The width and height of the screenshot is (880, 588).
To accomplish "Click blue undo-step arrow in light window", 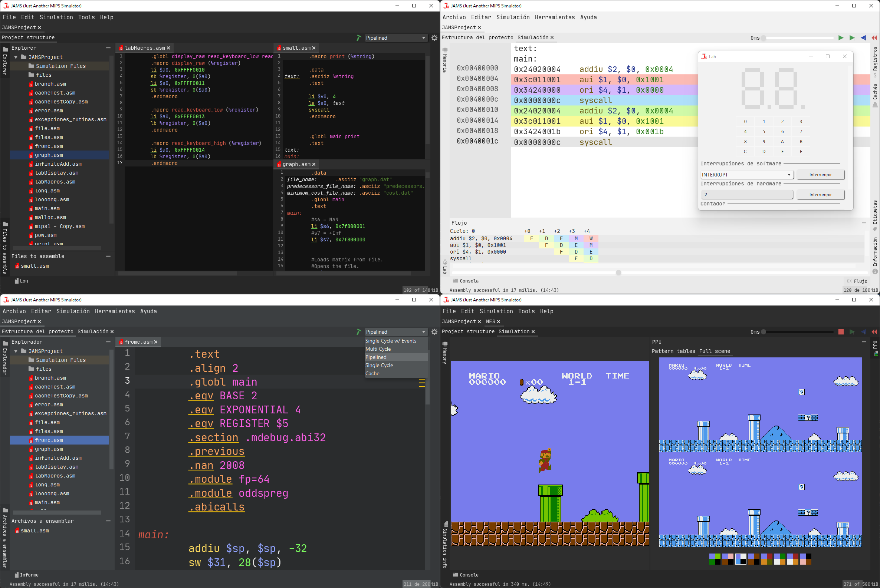I will coord(863,38).
